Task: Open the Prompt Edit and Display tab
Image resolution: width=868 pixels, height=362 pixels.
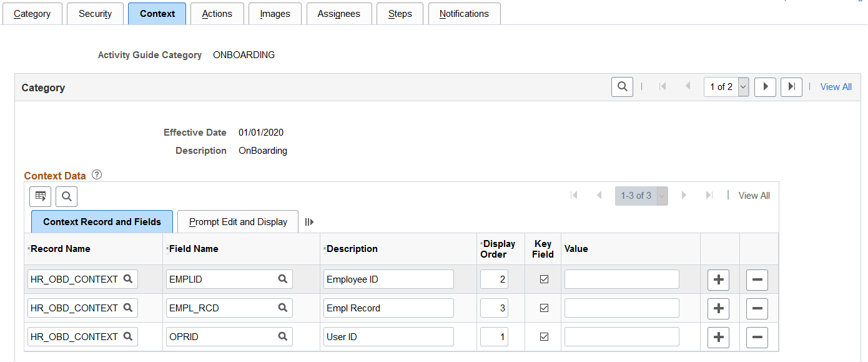Action: pyautogui.click(x=237, y=221)
